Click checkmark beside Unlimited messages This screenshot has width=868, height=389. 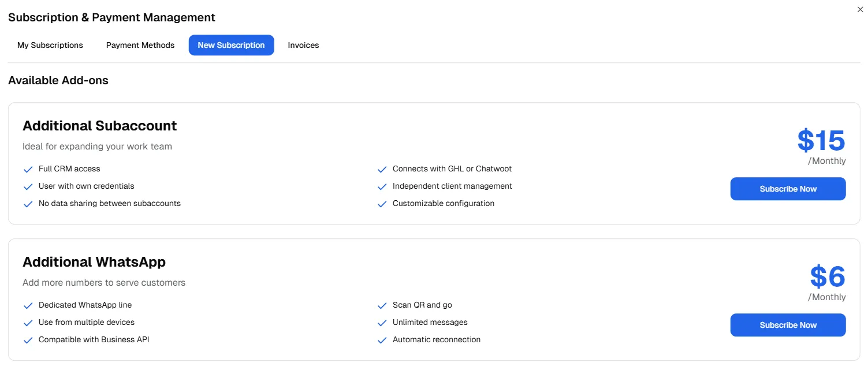coord(382,323)
